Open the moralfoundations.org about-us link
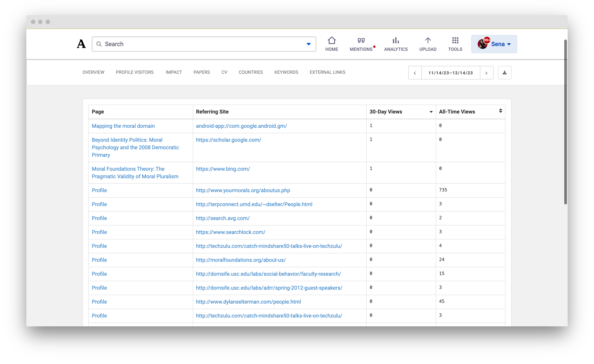 point(241,260)
